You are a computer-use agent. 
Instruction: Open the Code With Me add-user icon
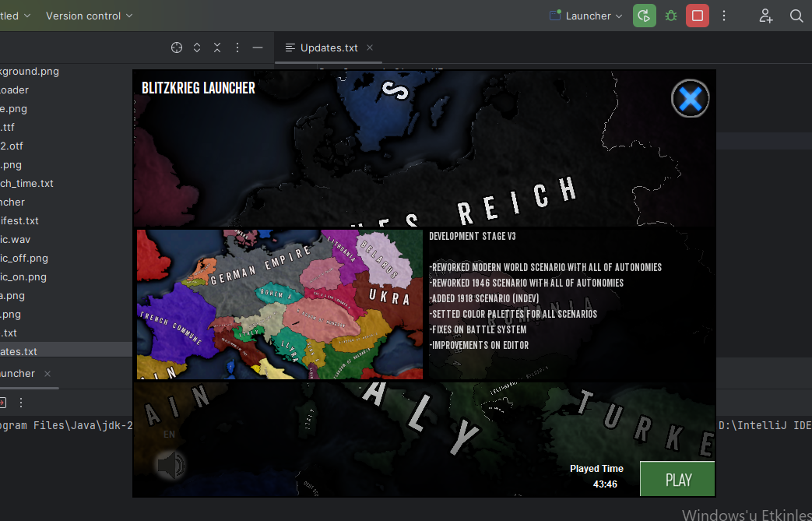pyautogui.click(x=766, y=16)
